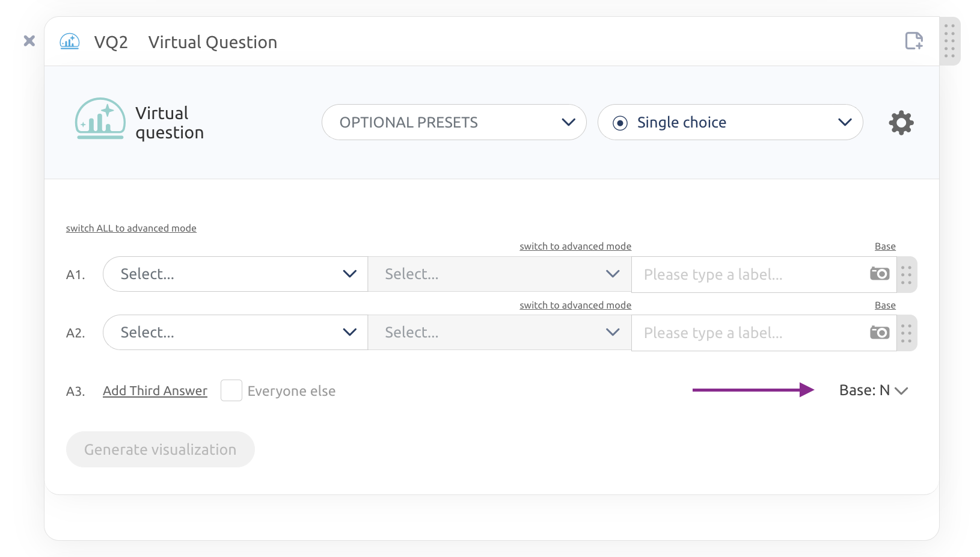Click the Virtual Question title text
Screen dimensions: 980x557
213,42
